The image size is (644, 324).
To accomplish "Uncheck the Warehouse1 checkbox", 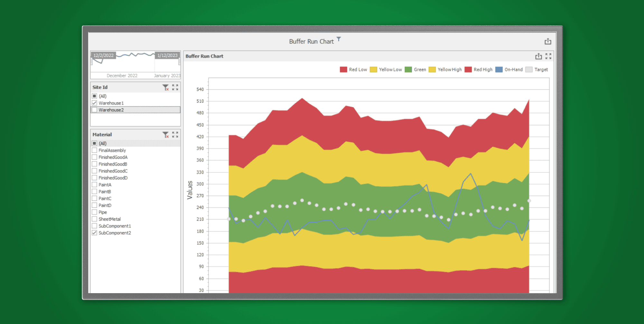I will coord(95,103).
